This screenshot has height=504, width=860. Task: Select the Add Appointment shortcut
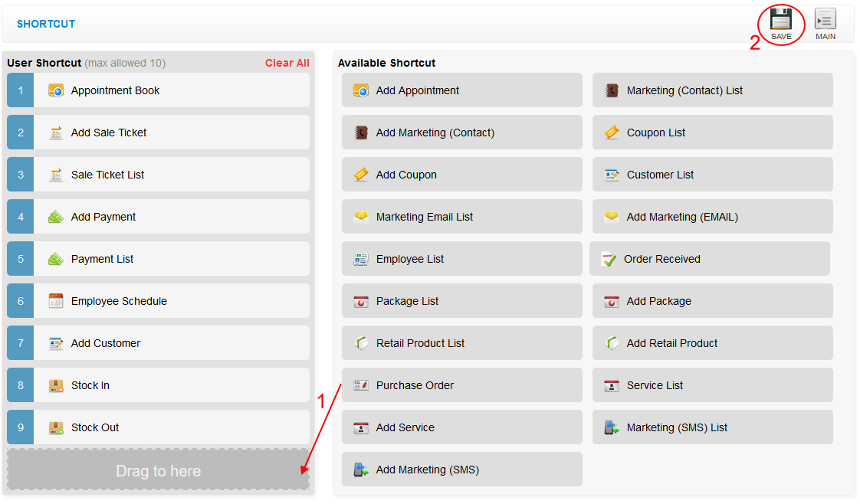pos(461,90)
